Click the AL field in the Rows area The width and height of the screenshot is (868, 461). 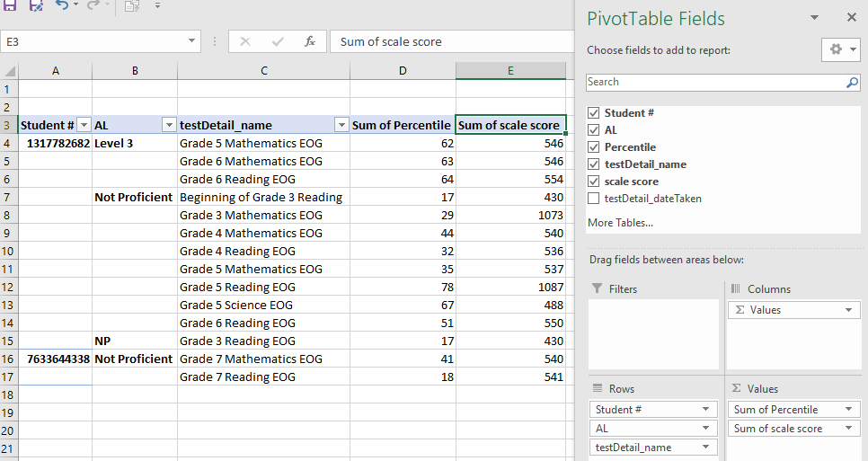point(645,429)
